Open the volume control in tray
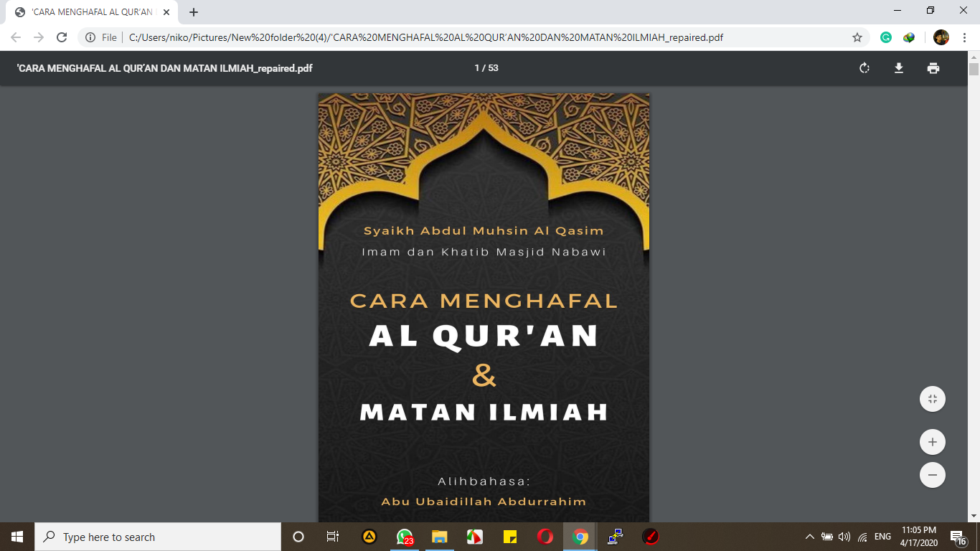The image size is (980, 551). click(x=844, y=537)
